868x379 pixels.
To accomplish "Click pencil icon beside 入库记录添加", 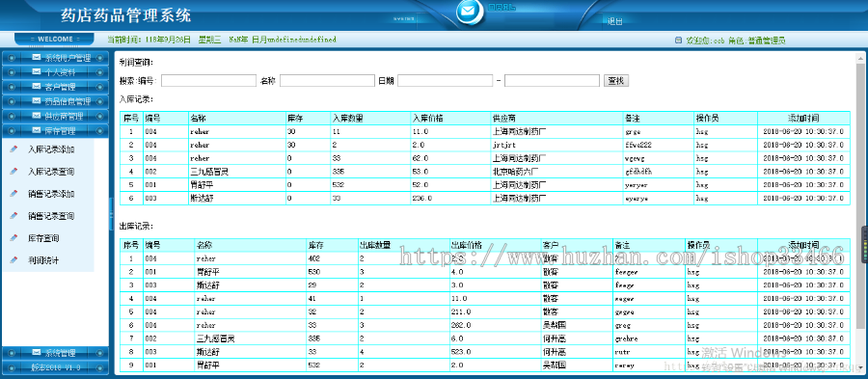I will pyautogui.click(x=14, y=149).
